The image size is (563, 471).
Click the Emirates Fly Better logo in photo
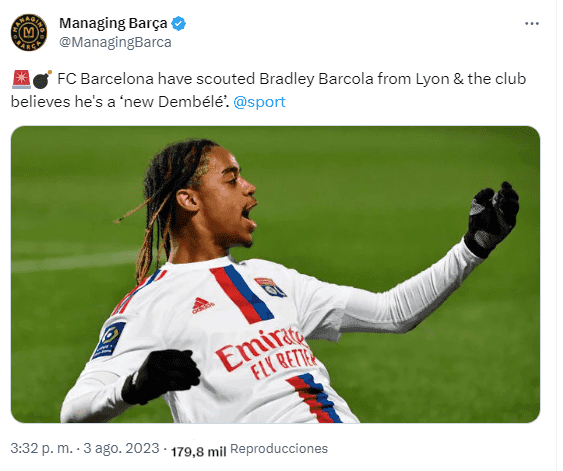[x=265, y=354]
